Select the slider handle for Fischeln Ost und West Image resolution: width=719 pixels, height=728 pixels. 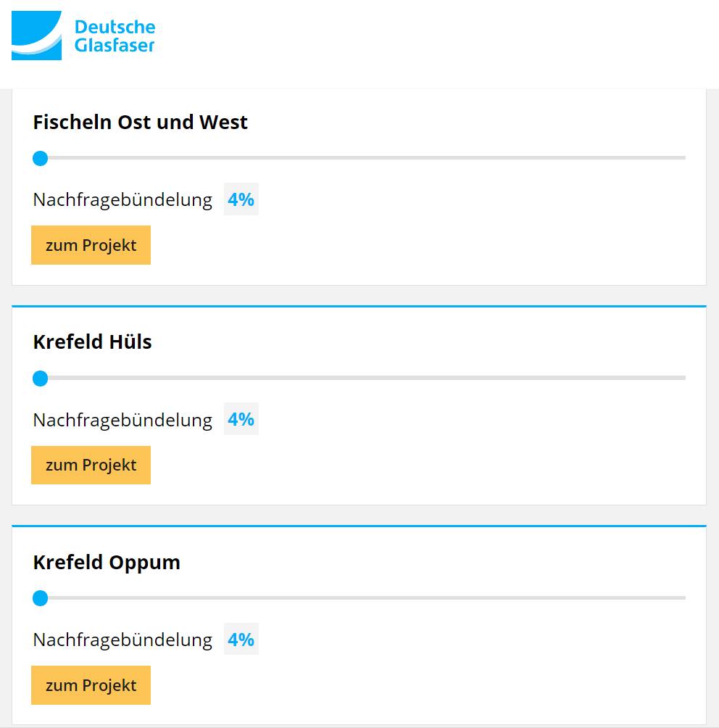[41, 157]
